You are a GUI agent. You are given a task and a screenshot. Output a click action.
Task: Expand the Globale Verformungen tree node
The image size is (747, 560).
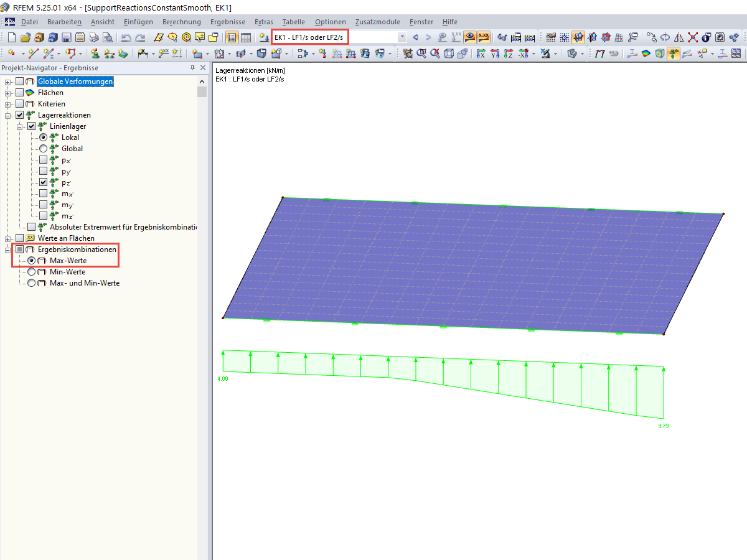[x=8, y=82]
